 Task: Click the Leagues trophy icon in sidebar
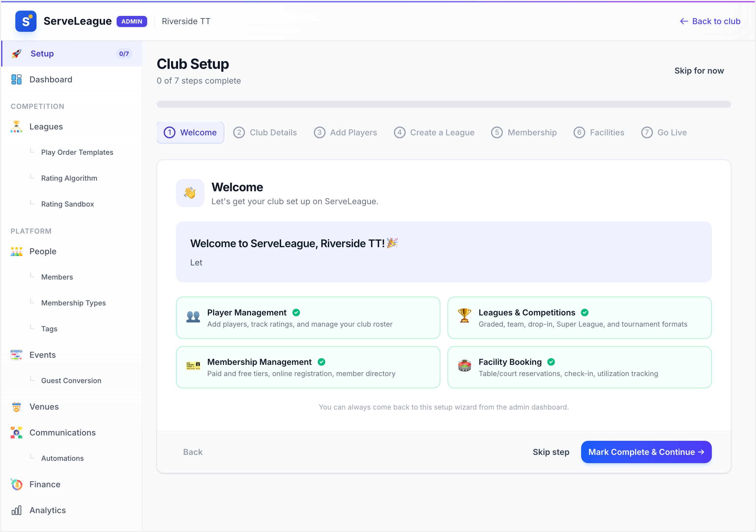pos(16,127)
